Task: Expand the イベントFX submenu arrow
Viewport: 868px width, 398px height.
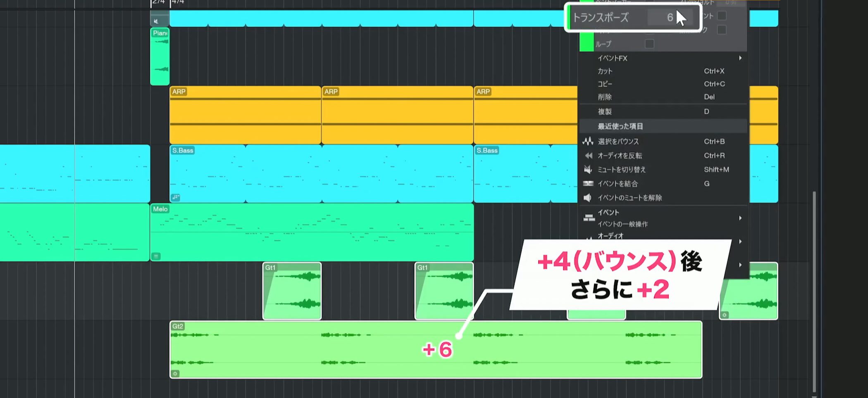Action: click(x=740, y=58)
